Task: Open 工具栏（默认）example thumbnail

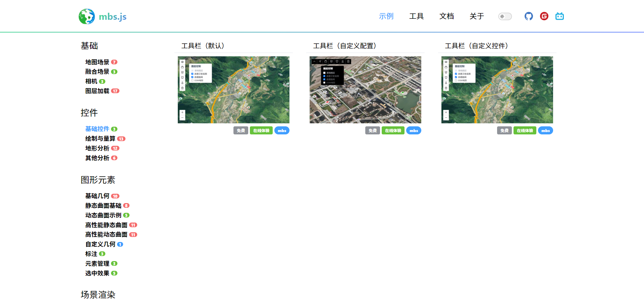Action: [233, 90]
